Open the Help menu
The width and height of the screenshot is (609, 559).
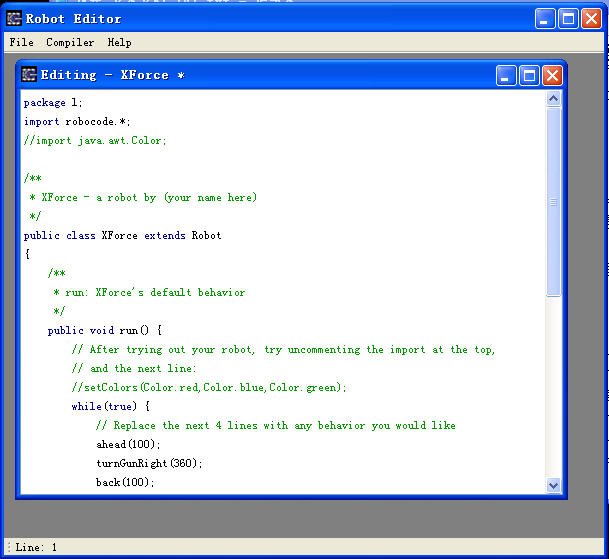[x=119, y=42]
